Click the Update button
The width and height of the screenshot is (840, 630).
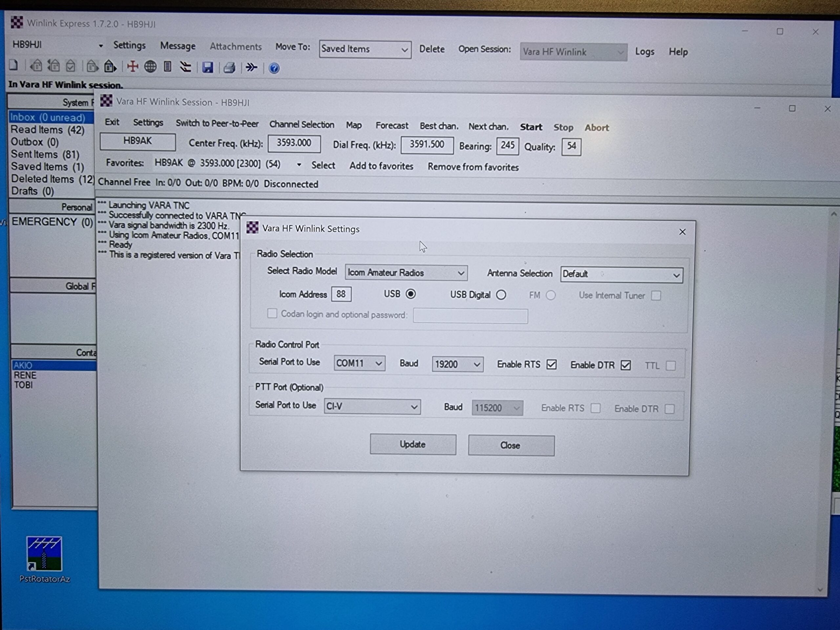coord(413,444)
